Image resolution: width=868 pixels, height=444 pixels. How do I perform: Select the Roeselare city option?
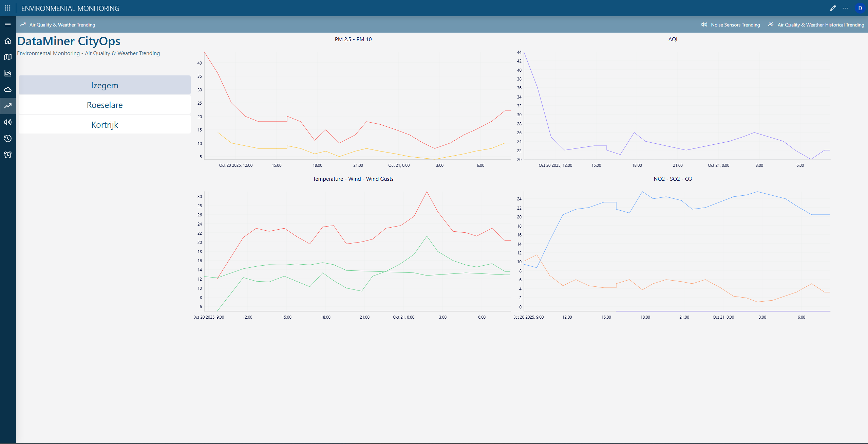[105, 105]
